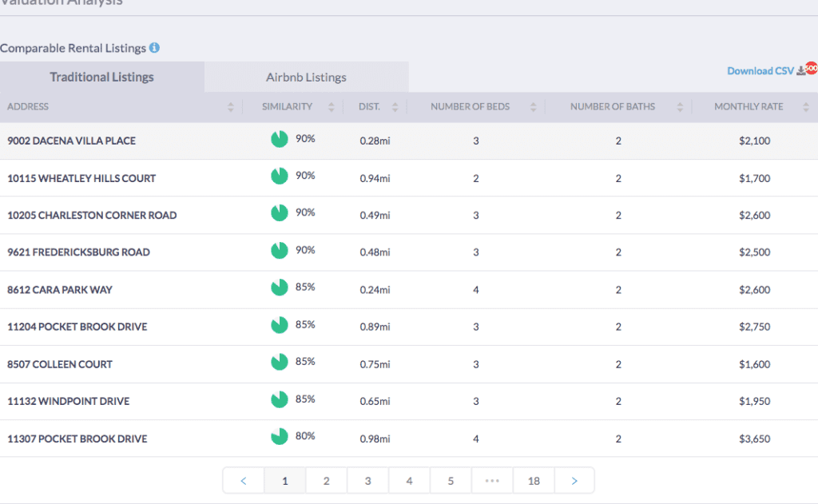
Task: Select the Traditional Listings tab
Action: click(x=101, y=77)
